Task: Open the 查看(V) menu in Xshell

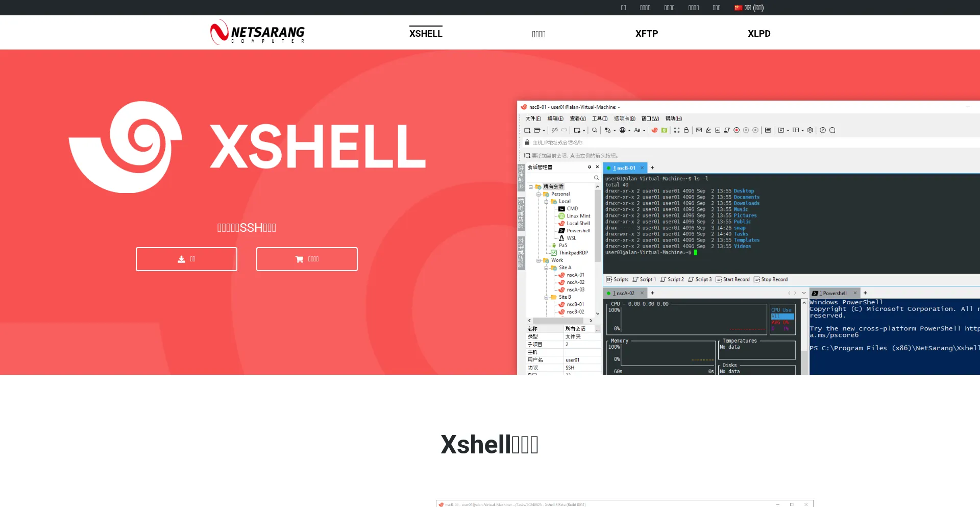Action: coord(578,118)
